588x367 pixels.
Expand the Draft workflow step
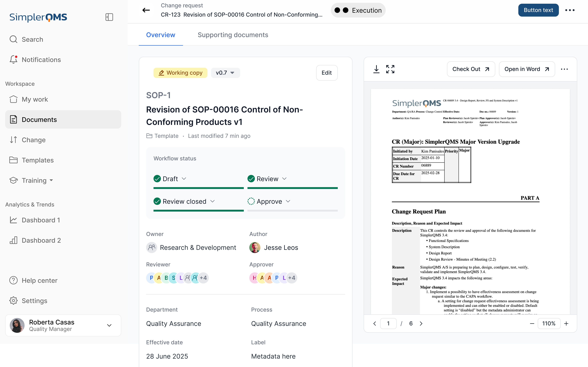(x=184, y=179)
